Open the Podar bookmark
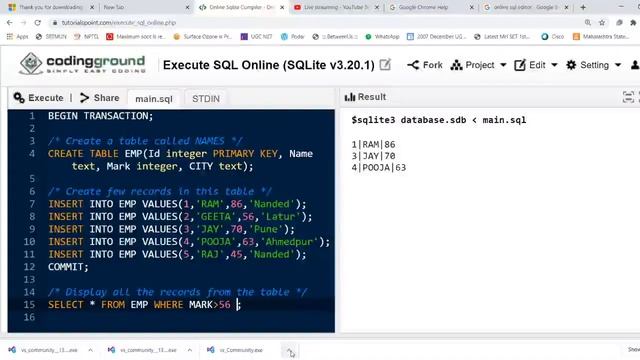This screenshot has height=360, width=640. 293,37
